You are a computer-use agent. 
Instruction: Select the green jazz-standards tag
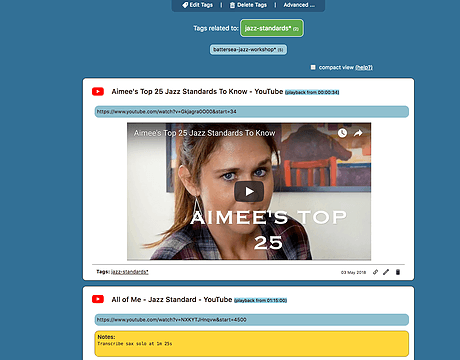[x=272, y=28]
